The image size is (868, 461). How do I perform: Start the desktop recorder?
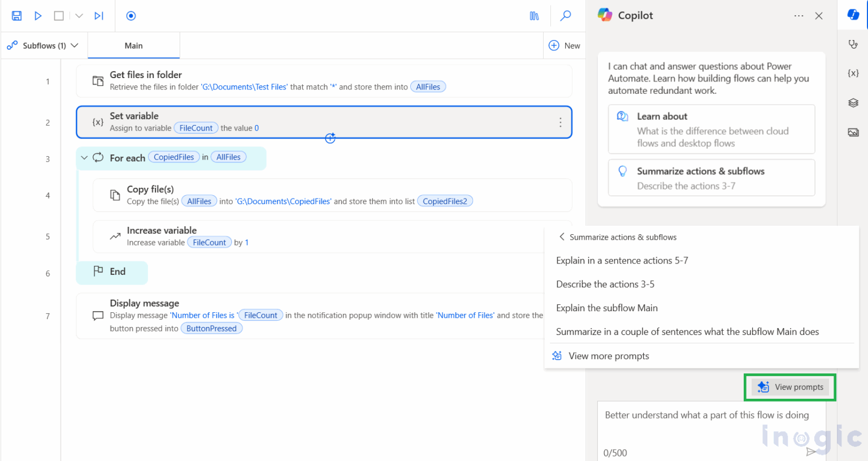point(131,15)
